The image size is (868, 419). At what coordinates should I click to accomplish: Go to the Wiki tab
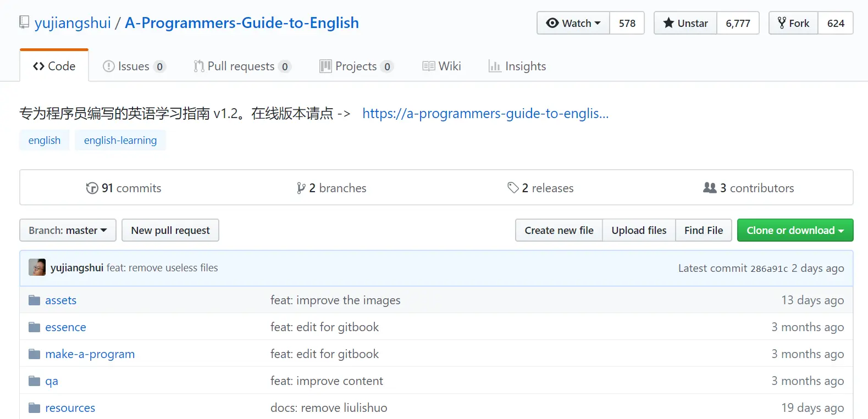tap(441, 66)
